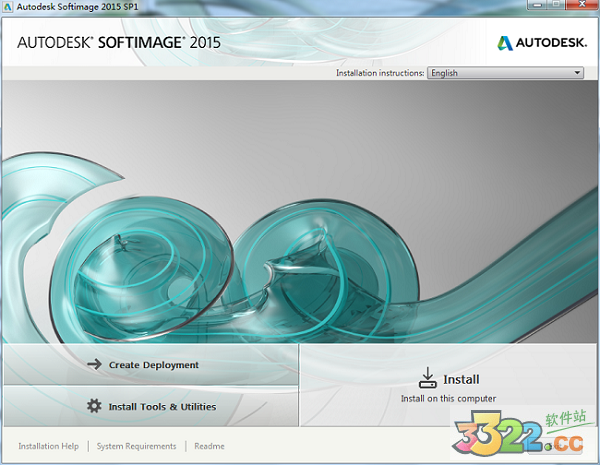
Task: Click the dropdown arrow next to English
Action: coord(577,73)
